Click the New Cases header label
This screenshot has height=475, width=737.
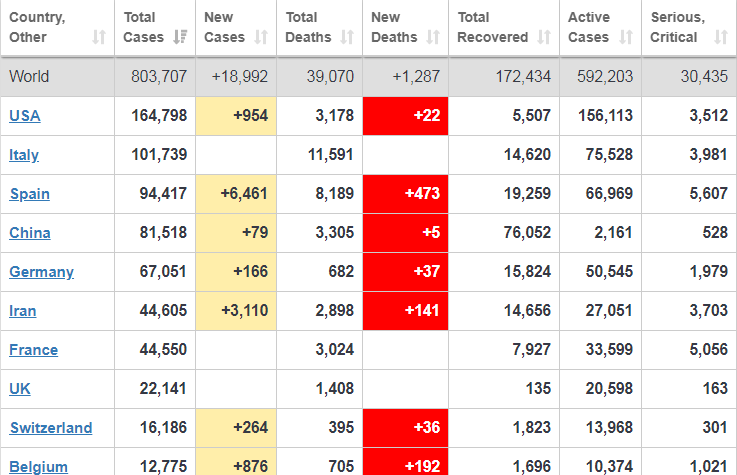tap(224, 27)
